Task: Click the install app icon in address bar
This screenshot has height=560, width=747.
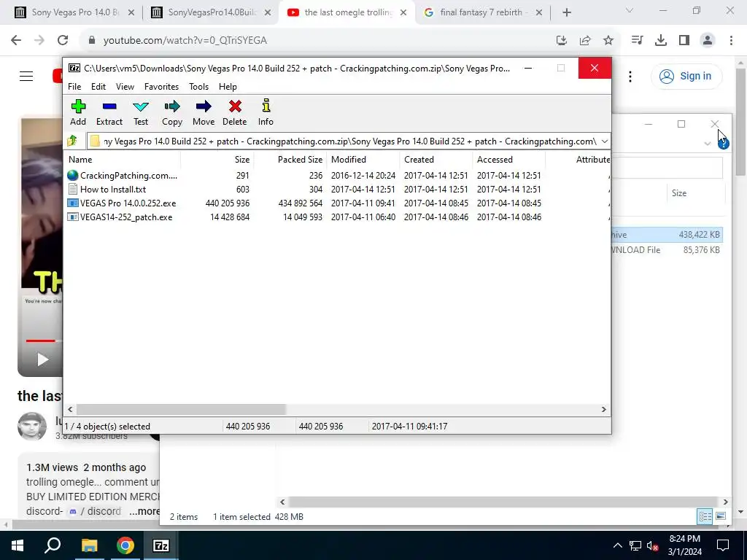Action: [562, 41]
